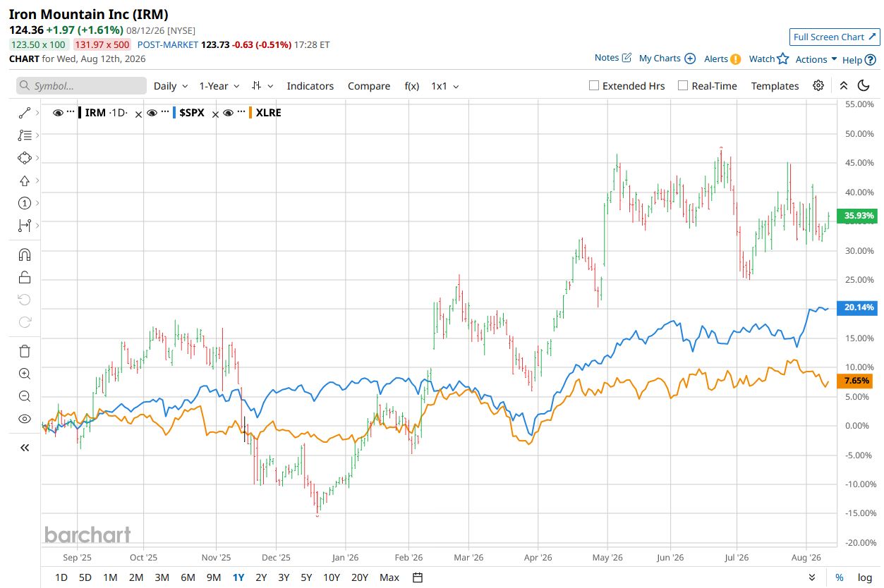Screen dimensions: 884x588
Task: Expand the measure tool flyout arrow
Action: (37, 226)
